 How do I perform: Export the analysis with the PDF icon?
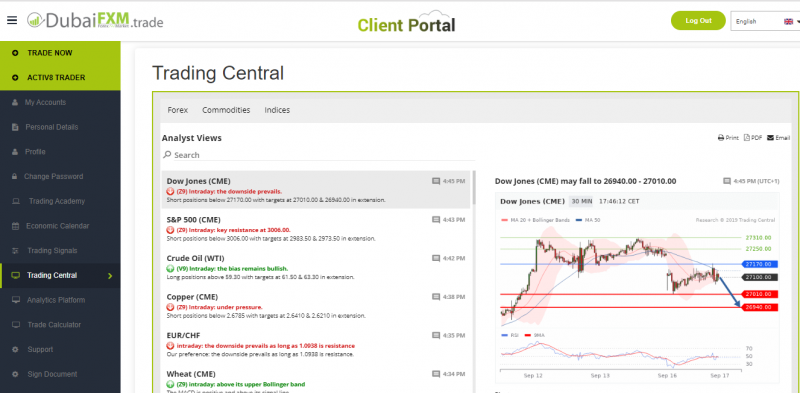click(747, 138)
